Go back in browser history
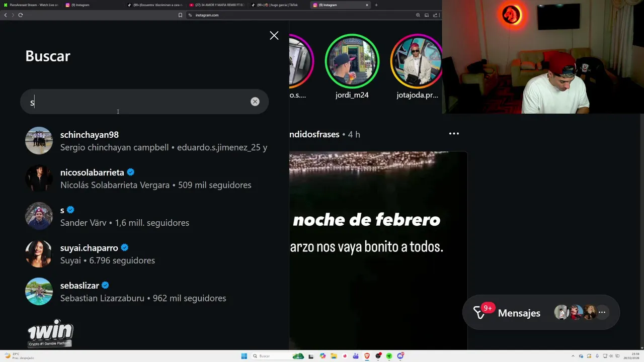Screen dimensions: 644x362 pyautogui.click(x=5, y=15)
